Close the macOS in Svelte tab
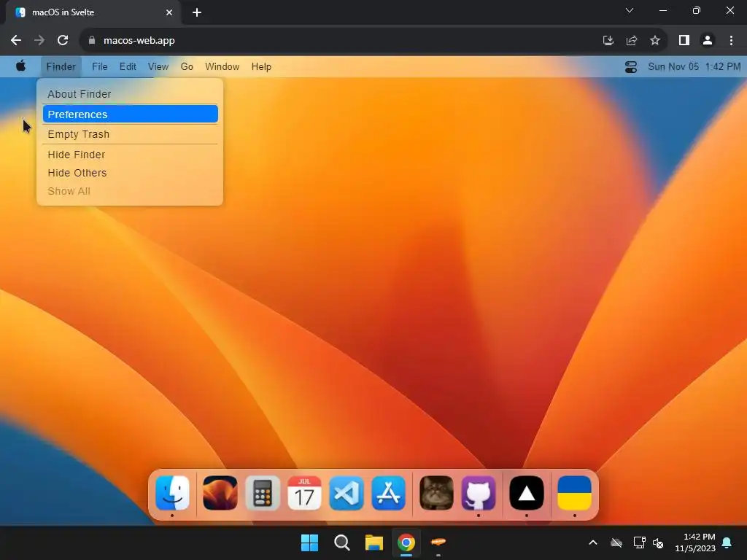This screenshot has width=747, height=560. click(169, 12)
